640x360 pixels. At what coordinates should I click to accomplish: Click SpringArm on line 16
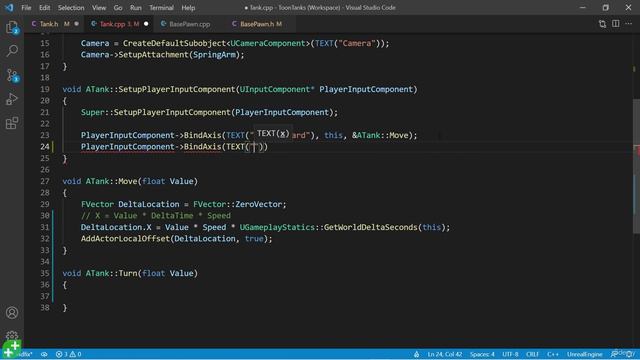(x=214, y=55)
